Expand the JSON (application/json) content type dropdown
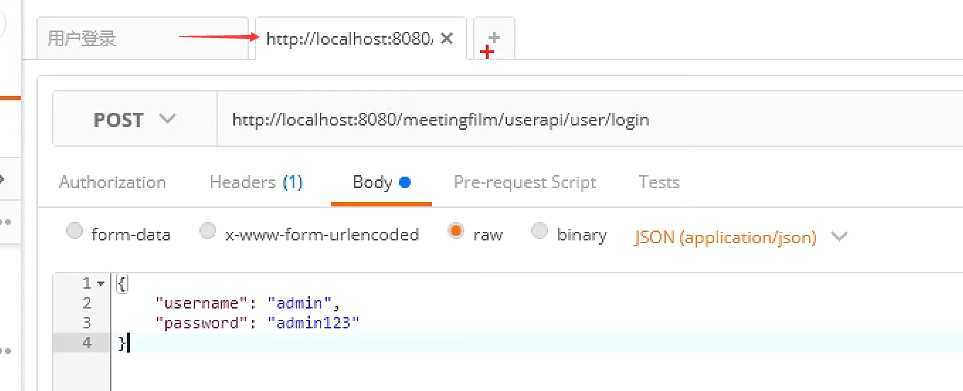The image size is (963, 391). point(725,237)
